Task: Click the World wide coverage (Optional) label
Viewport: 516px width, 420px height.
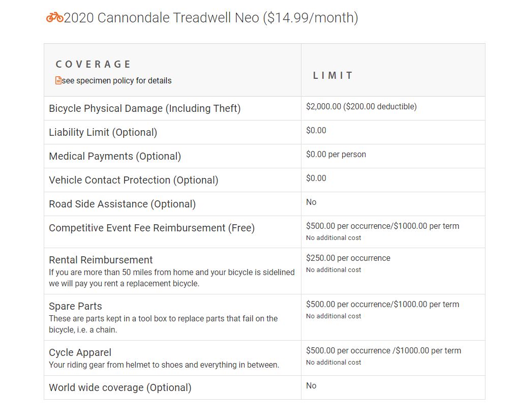Action: pos(120,388)
